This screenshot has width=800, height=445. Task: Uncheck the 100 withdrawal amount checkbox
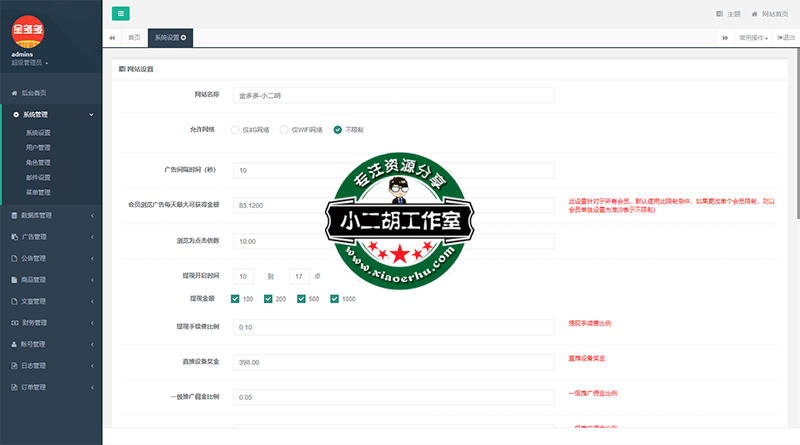pyautogui.click(x=235, y=298)
